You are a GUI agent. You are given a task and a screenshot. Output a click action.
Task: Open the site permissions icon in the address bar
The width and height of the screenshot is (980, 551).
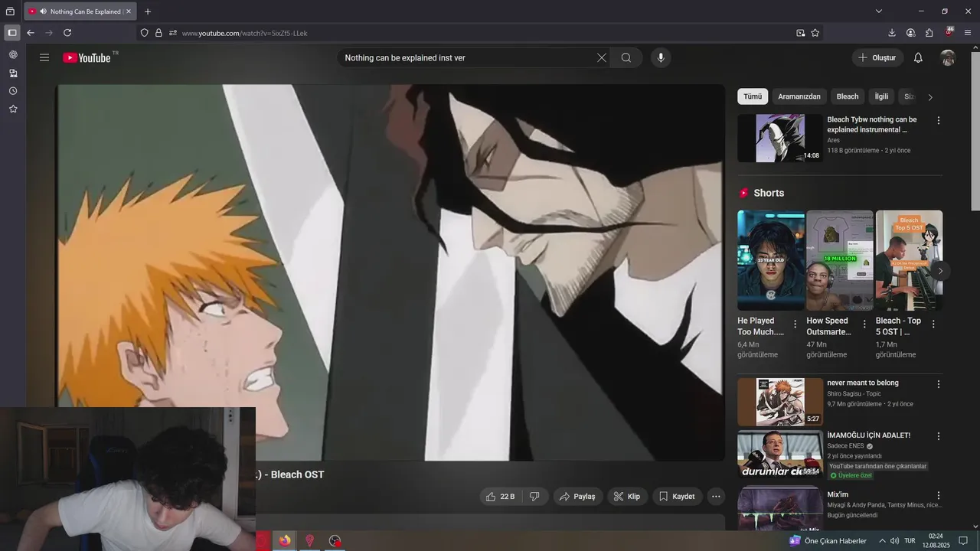tap(173, 33)
